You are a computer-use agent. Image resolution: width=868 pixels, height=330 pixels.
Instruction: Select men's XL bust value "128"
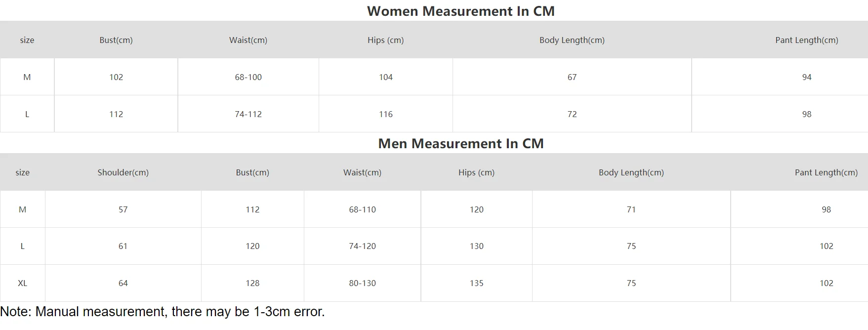point(252,283)
